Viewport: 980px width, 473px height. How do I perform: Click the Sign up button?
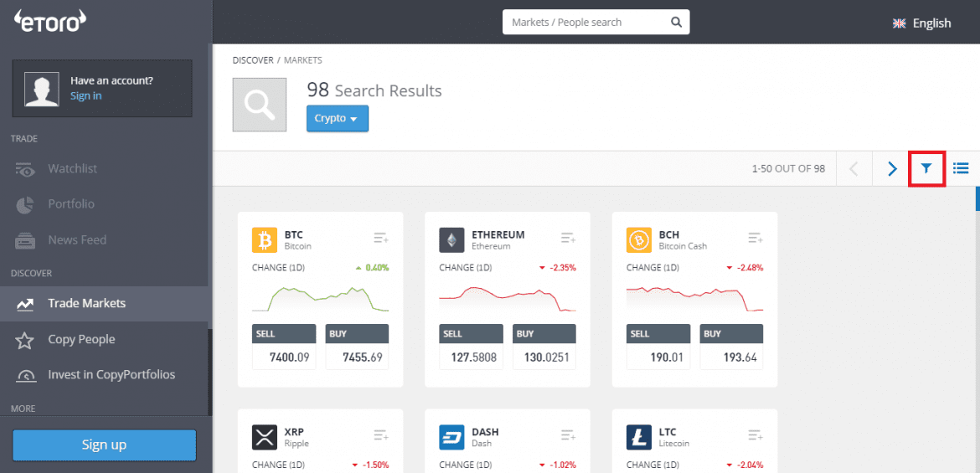104,445
